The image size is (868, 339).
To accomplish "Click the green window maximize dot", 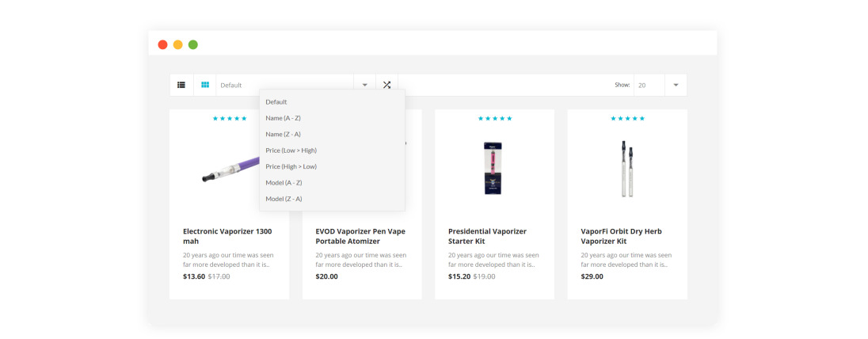I will click(193, 44).
